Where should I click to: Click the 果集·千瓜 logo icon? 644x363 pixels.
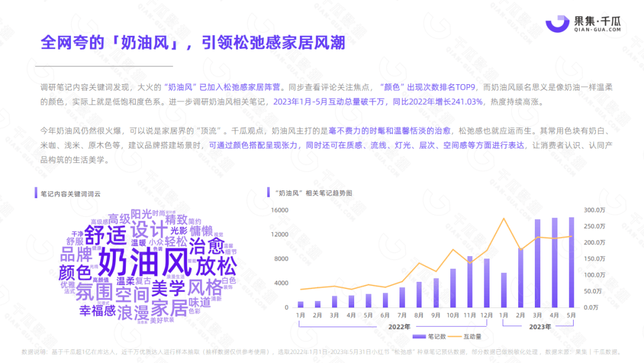point(558,23)
